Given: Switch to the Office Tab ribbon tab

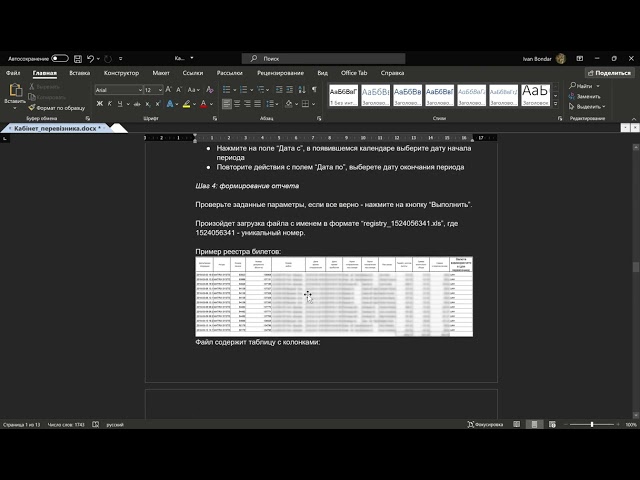Looking at the screenshot, I should [354, 73].
